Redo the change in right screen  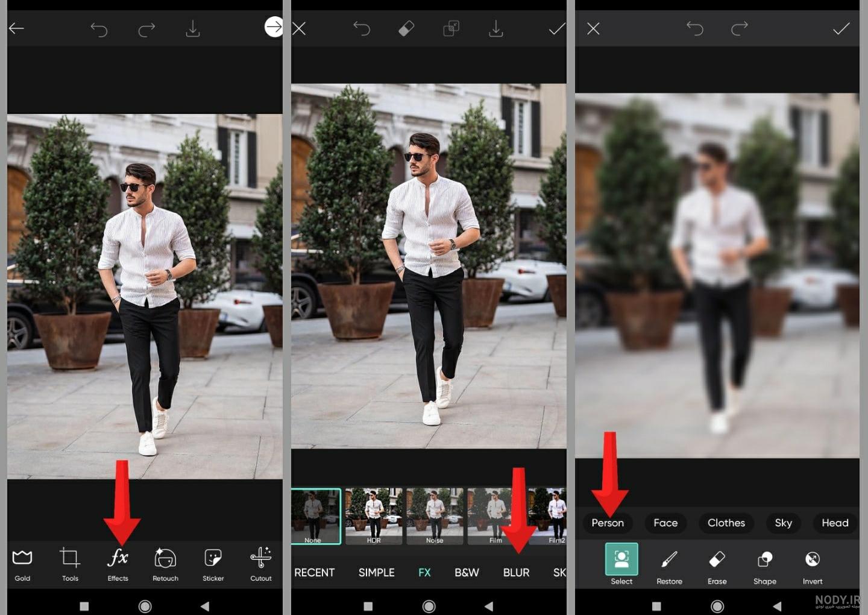[740, 28]
